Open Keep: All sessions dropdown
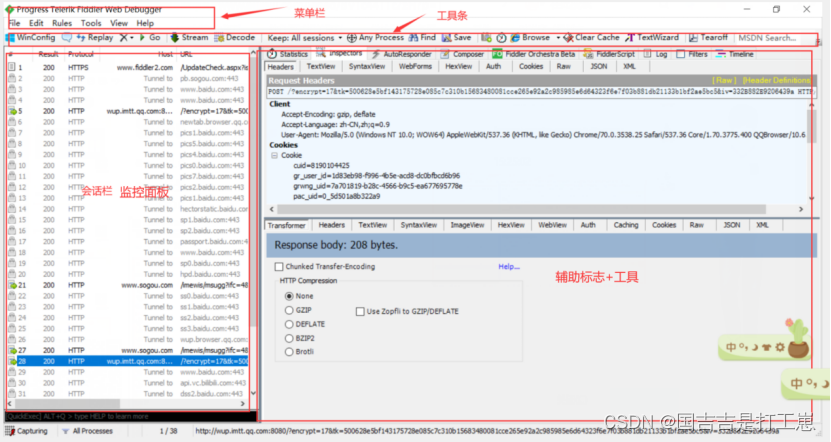Screen dimensions: 831x442 click(x=304, y=38)
